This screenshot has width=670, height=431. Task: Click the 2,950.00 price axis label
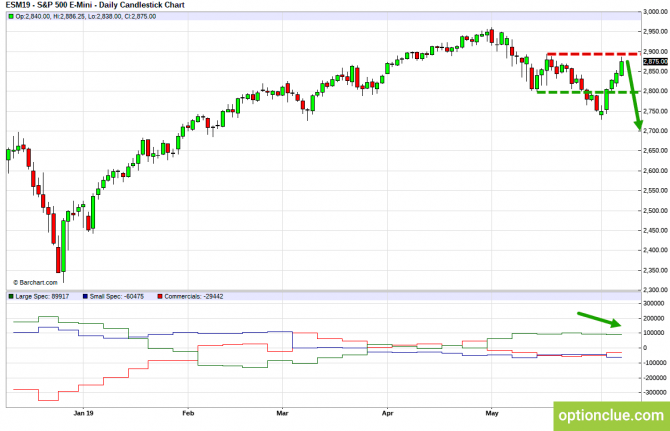(x=655, y=31)
